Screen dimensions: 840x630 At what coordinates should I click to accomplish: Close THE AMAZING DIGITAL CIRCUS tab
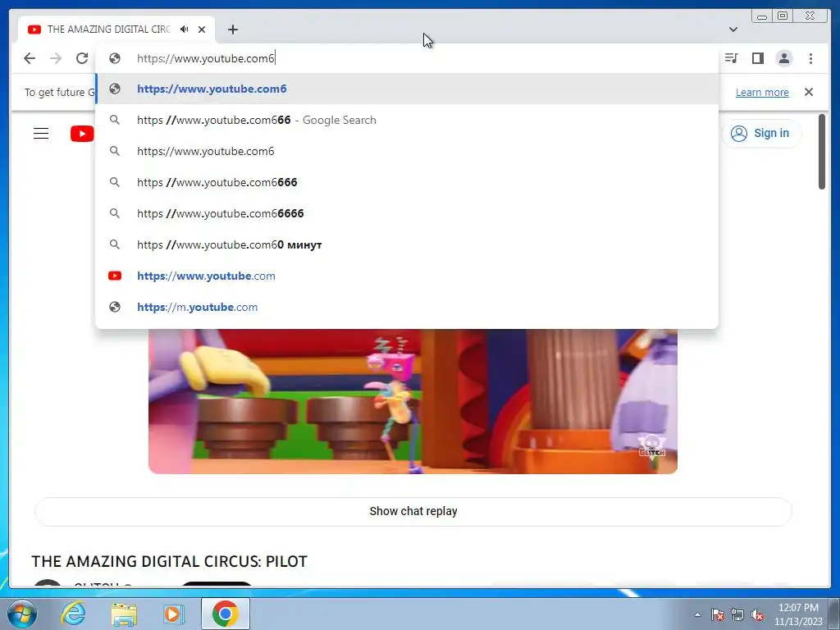click(202, 30)
